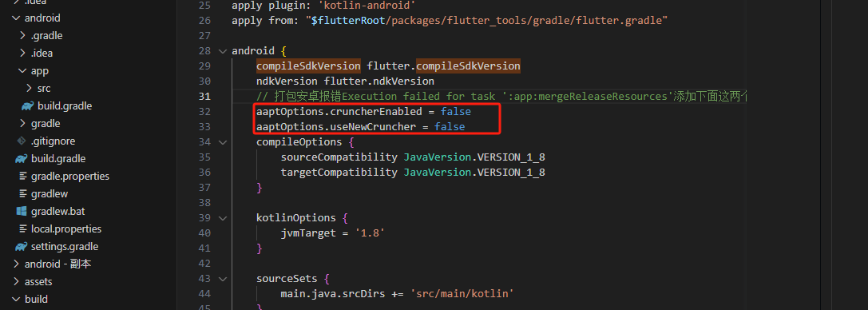The image size is (868, 310).
Task: Click the lines file icon beside gradle.properties
Action: (22, 177)
